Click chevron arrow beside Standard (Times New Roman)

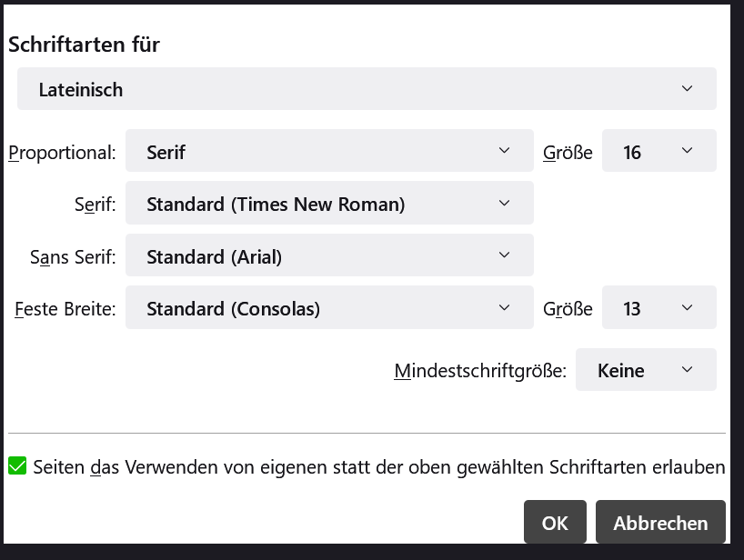pyautogui.click(x=505, y=204)
